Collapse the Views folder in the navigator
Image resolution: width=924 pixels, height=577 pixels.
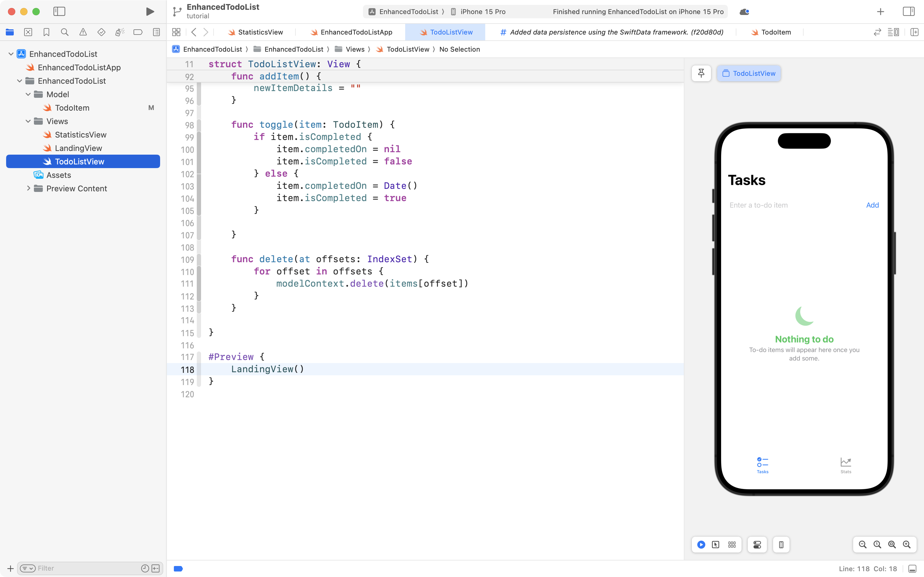28,121
